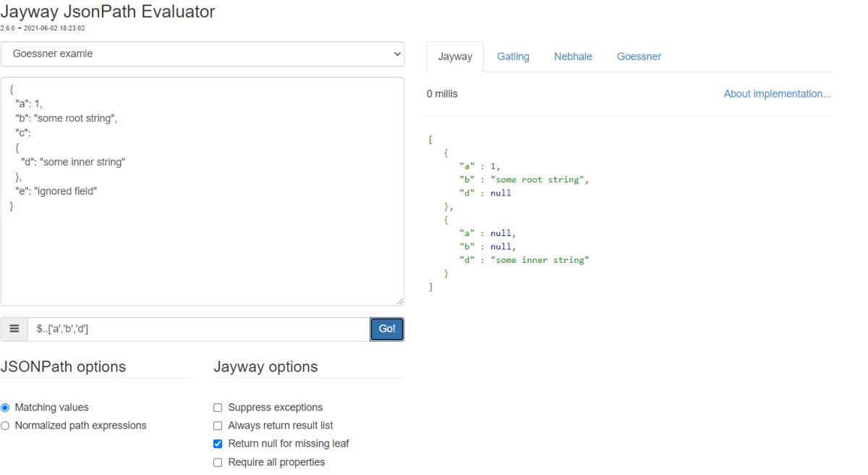Click the "Jayway options" heading
The width and height of the screenshot is (868, 475).
265,367
